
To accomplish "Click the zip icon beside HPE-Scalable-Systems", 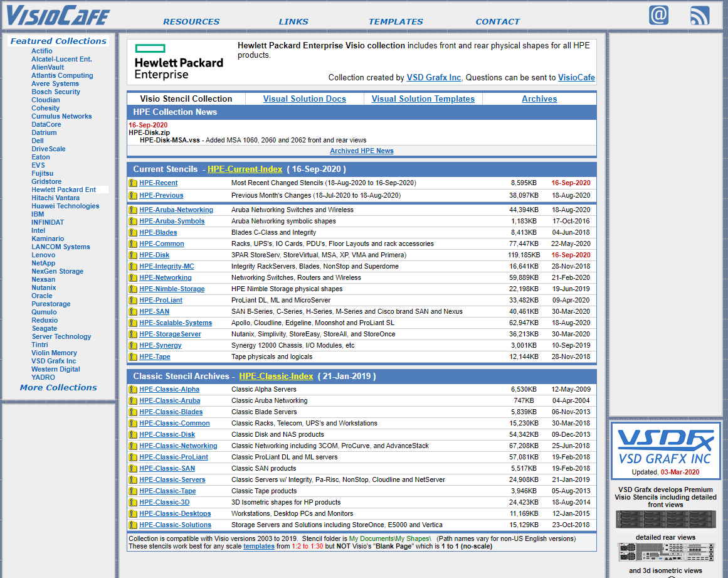I will [133, 323].
